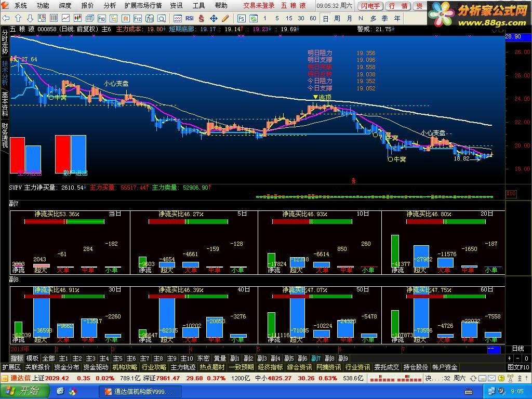Select the 月 monthly period button
This screenshot has width=532, height=399.
tap(349, 18)
